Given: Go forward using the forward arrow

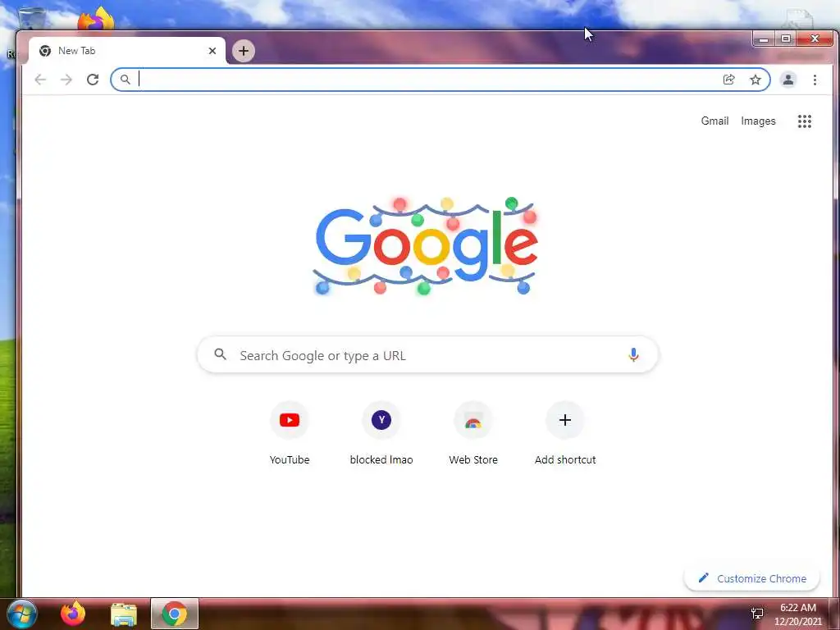Looking at the screenshot, I should point(66,80).
